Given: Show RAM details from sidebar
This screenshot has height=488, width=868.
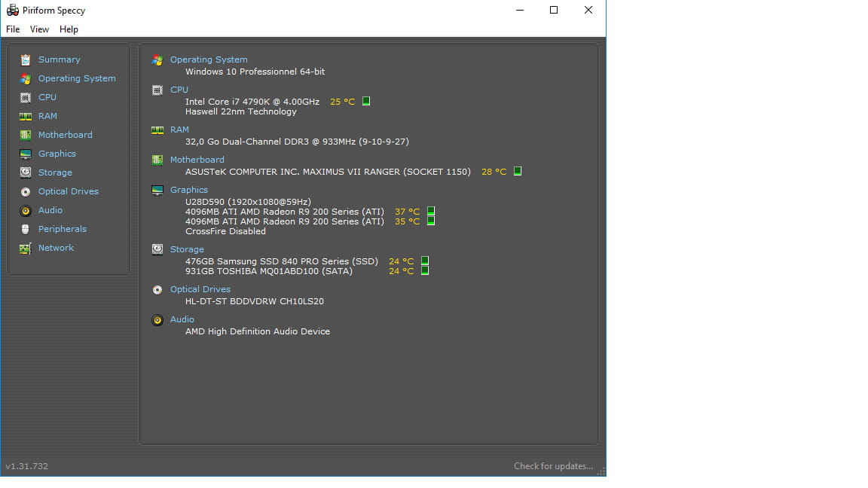Looking at the screenshot, I should pos(47,116).
